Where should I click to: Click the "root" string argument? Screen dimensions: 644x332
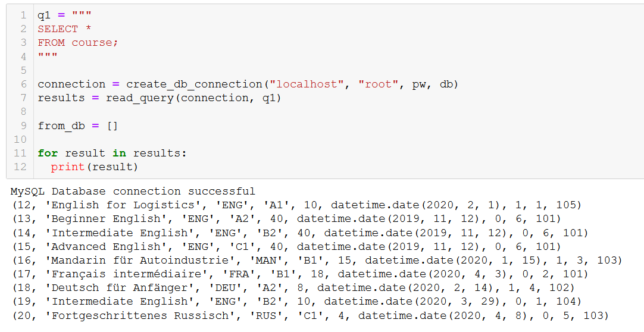(x=379, y=84)
